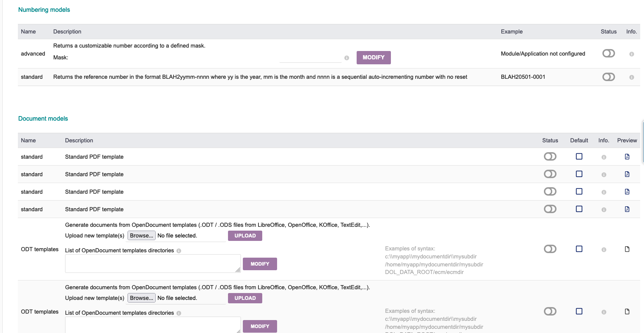Click first UPLOAD button for ODT templates
The image size is (644, 333).
coord(245,236)
